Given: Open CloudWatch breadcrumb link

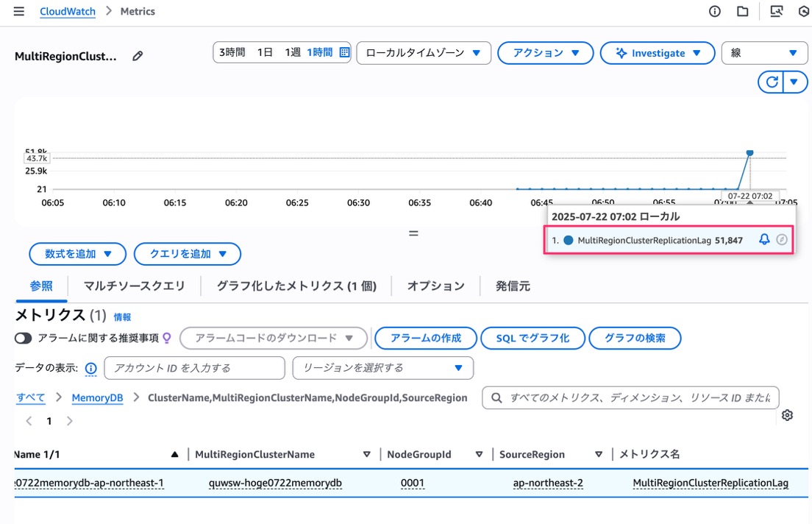Looking at the screenshot, I should tap(68, 11).
